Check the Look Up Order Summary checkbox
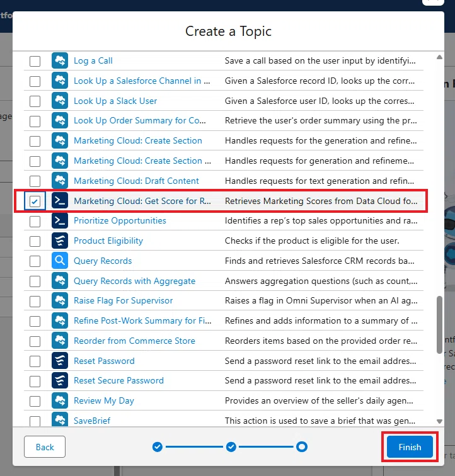 (x=35, y=121)
